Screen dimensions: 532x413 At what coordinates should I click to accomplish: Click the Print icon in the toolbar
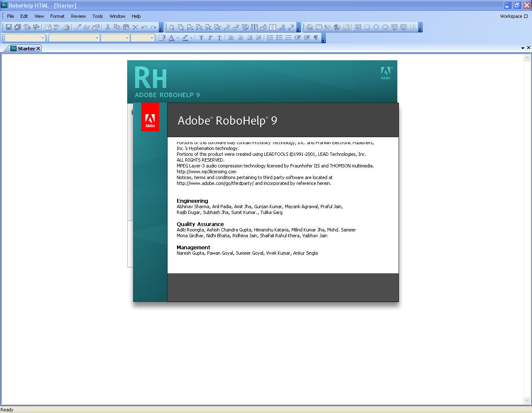pyautogui.click(x=66, y=27)
